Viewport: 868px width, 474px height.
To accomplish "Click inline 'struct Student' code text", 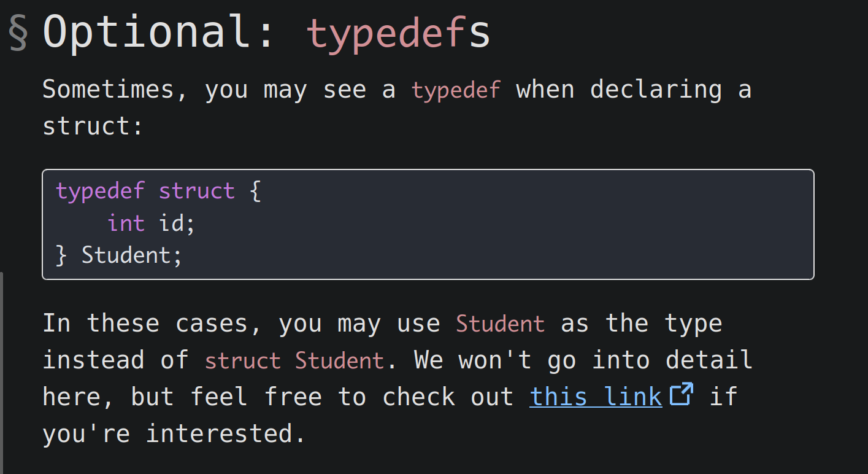I will click(x=294, y=360).
